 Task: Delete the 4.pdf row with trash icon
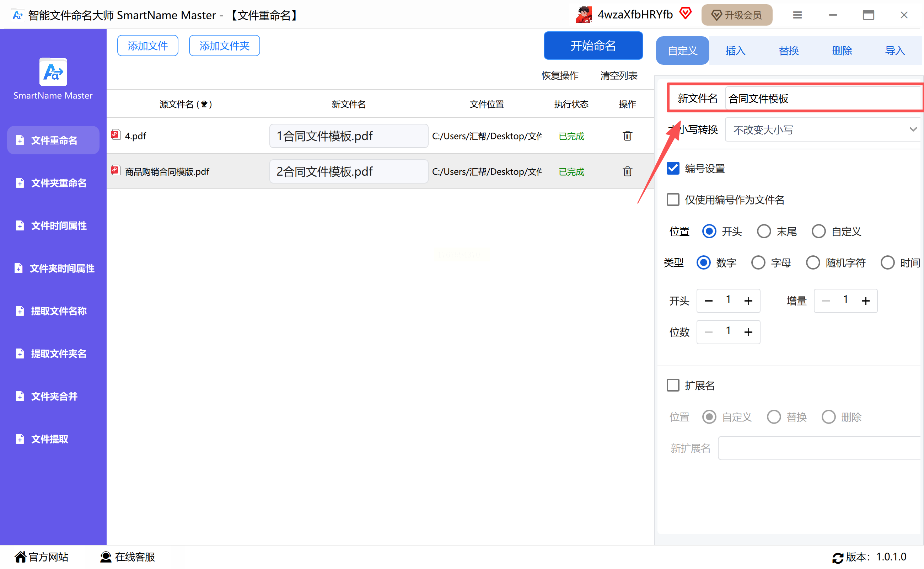627,136
